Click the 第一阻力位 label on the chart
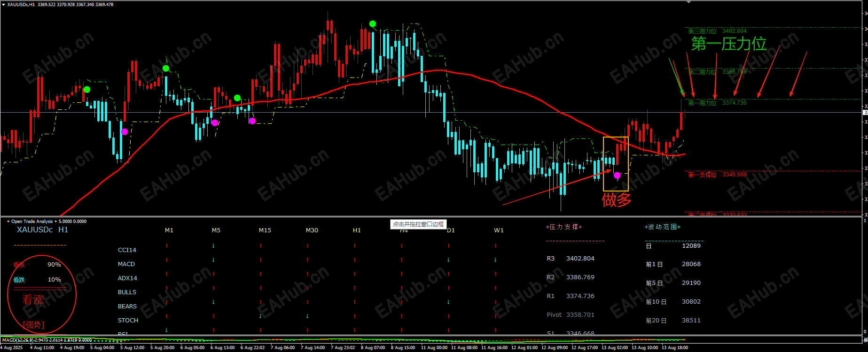868x352 pixels. point(703,103)
